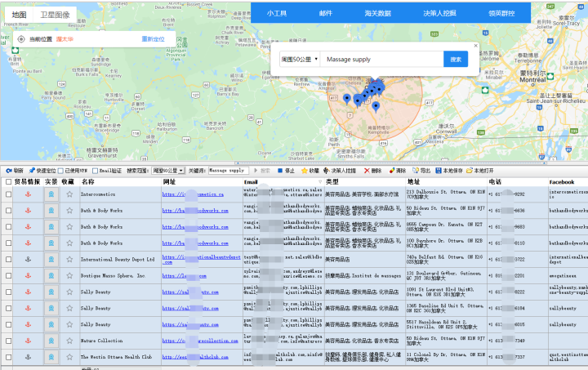Click the 地址 column header
Screen dimensions: 588x370
coord(447,182)
